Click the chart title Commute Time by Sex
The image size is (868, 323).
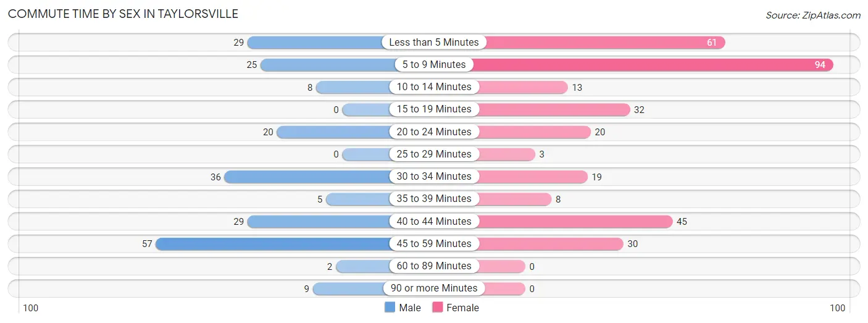click(123, 14)
